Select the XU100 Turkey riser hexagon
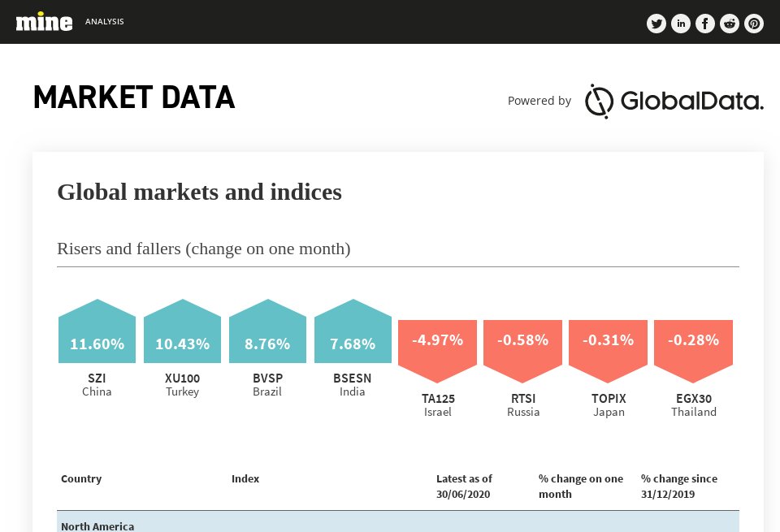 pyautogui.click(x=182, y=333)
